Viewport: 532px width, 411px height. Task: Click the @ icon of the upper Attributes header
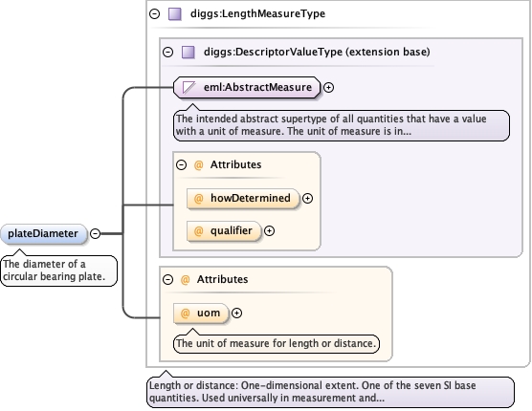198,165
